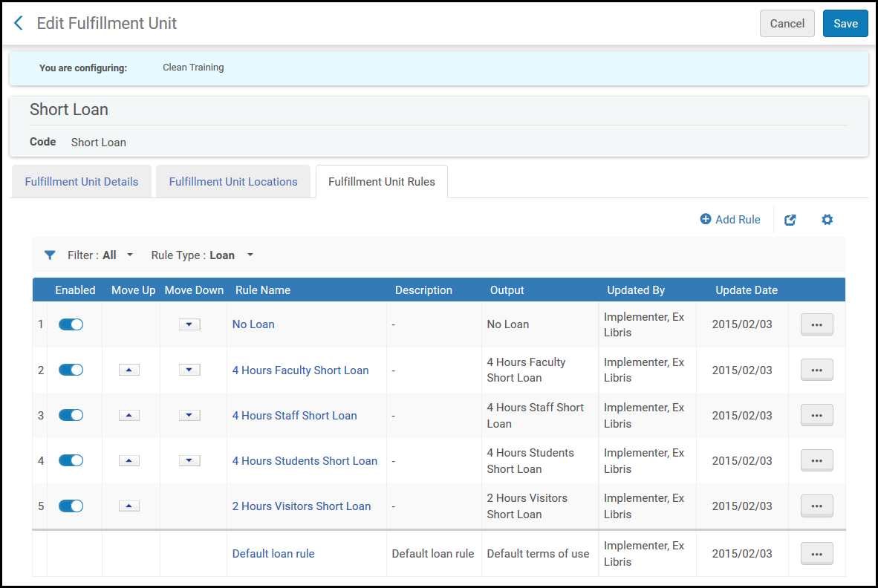This screenshot has width=878, height=588.
Task: Open 4 Hours Staff Short Loan link
Action: pos(295,416)
